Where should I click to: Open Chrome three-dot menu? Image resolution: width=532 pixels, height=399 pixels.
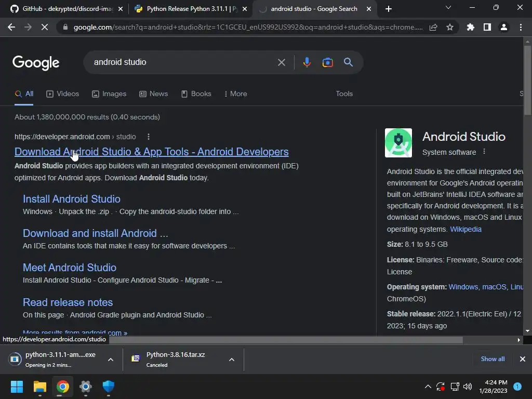[x=521, y=27]
